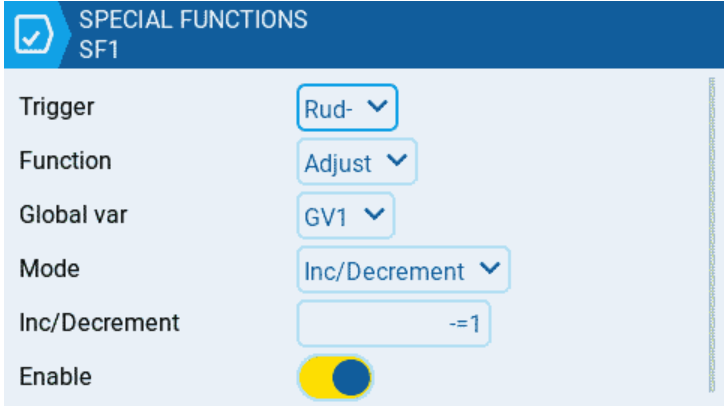The height and width of the screenshot is (406, 724).
Task: Expand the Global var GV1 selector
Action: point(345,215)
